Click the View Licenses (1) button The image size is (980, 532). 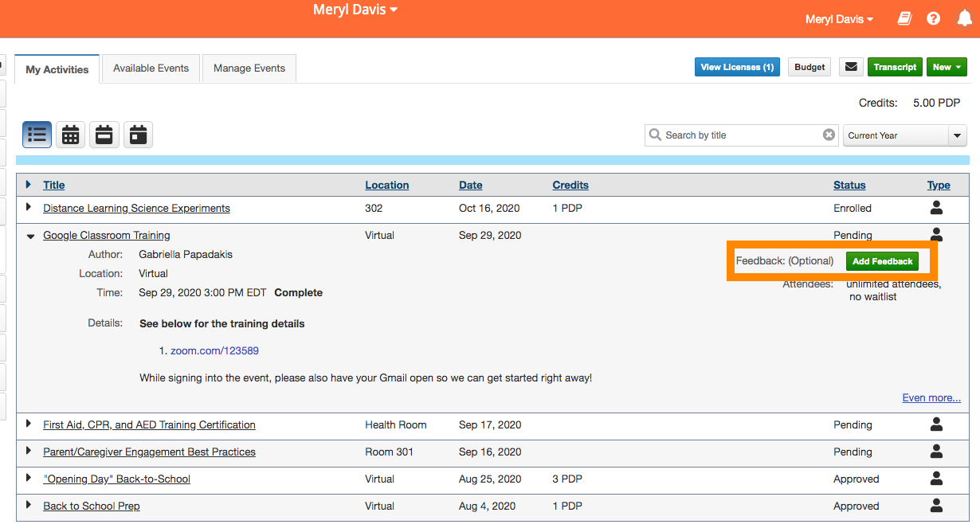click(737, 67)
